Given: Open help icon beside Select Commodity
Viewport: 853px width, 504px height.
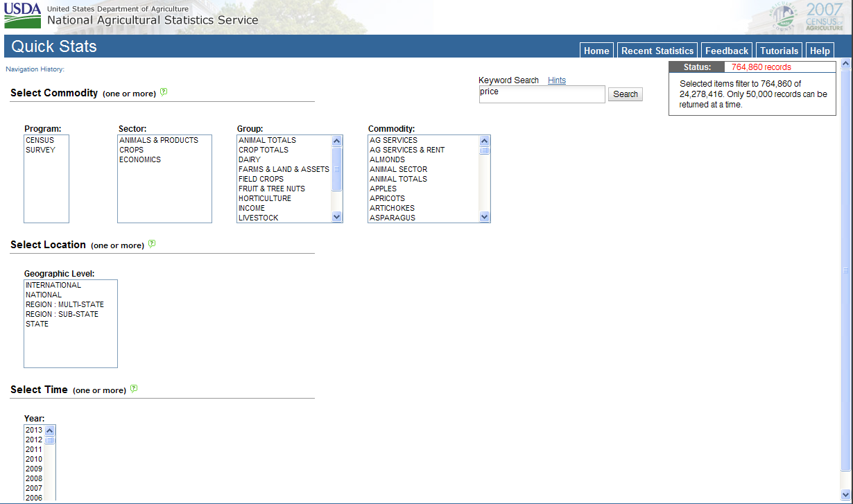Looking at the screenshot, I should click(x=164, y=92).
